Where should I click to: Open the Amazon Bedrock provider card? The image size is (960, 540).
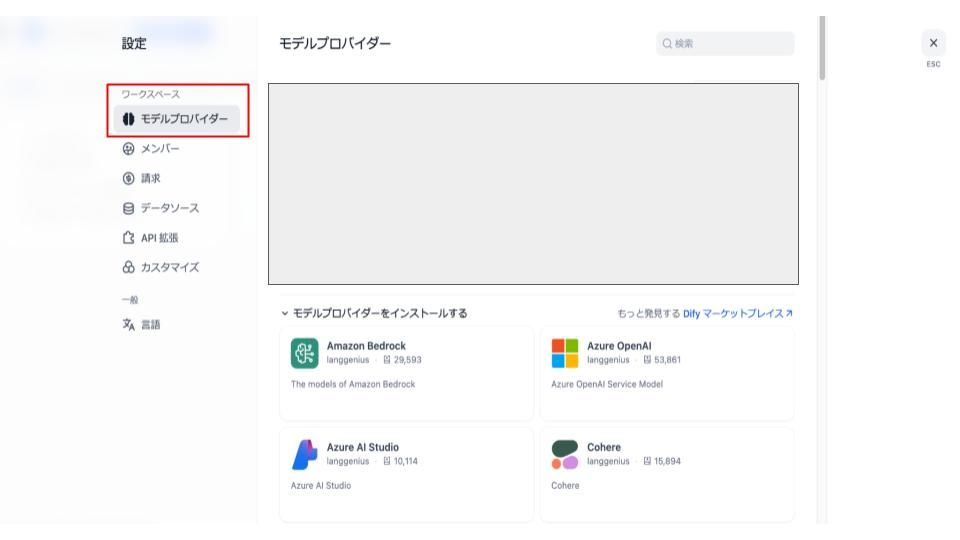tap(406, 372)
